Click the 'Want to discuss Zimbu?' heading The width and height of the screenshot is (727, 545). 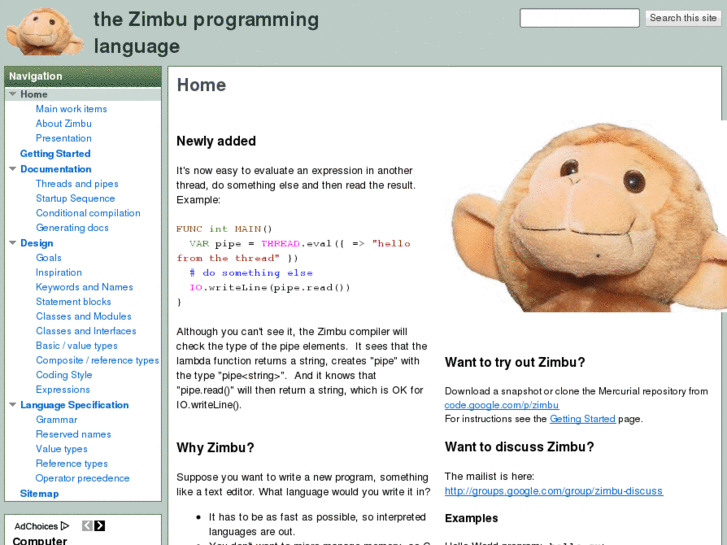point(519,447)
